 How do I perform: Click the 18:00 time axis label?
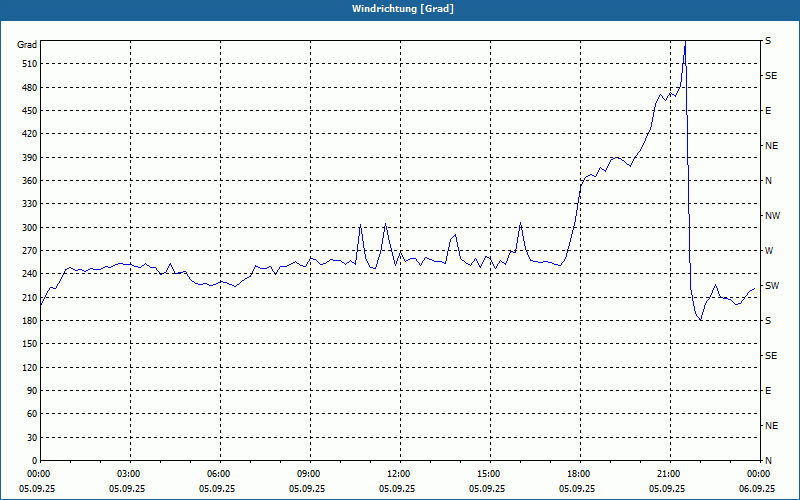point(579,474)
